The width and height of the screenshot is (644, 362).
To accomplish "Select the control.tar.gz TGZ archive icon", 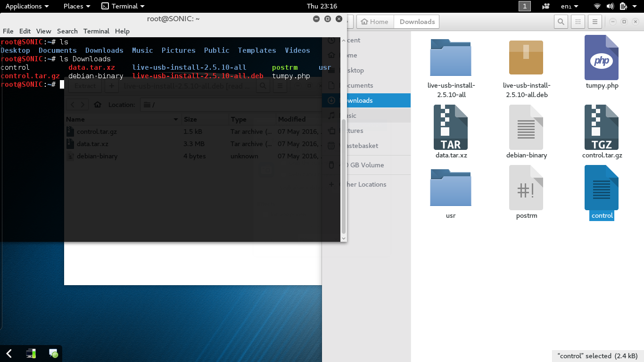I will click(x=602, y=127).
